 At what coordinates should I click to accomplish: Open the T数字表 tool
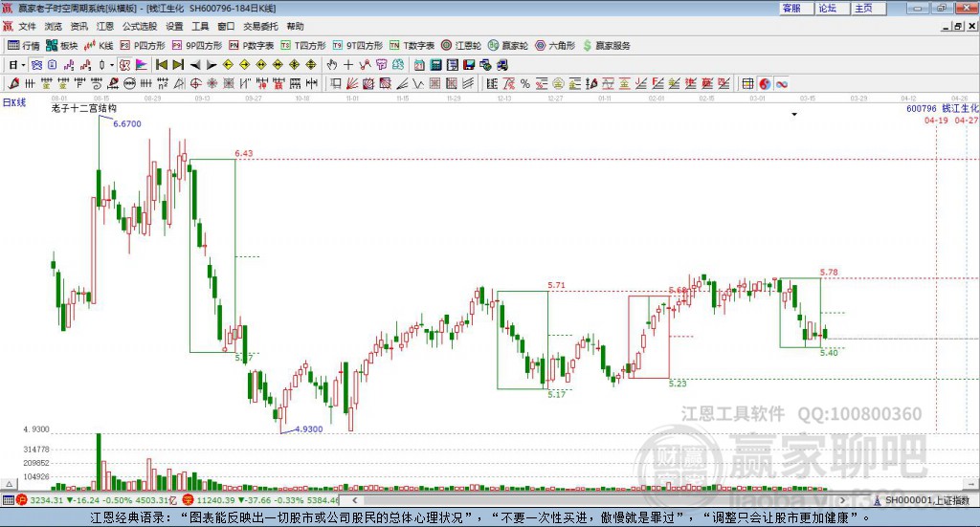pyautogui.click(x=412, y=46)
